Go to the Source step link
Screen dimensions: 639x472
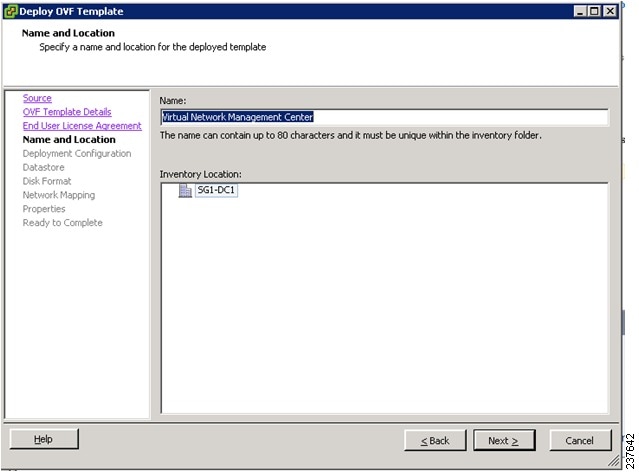(x=37, y=98)
